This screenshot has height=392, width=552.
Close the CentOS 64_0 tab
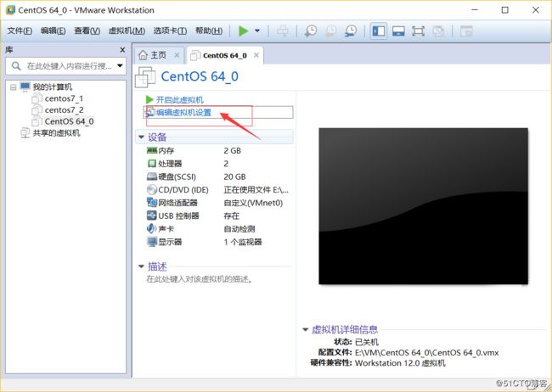(x=256, y=55)
